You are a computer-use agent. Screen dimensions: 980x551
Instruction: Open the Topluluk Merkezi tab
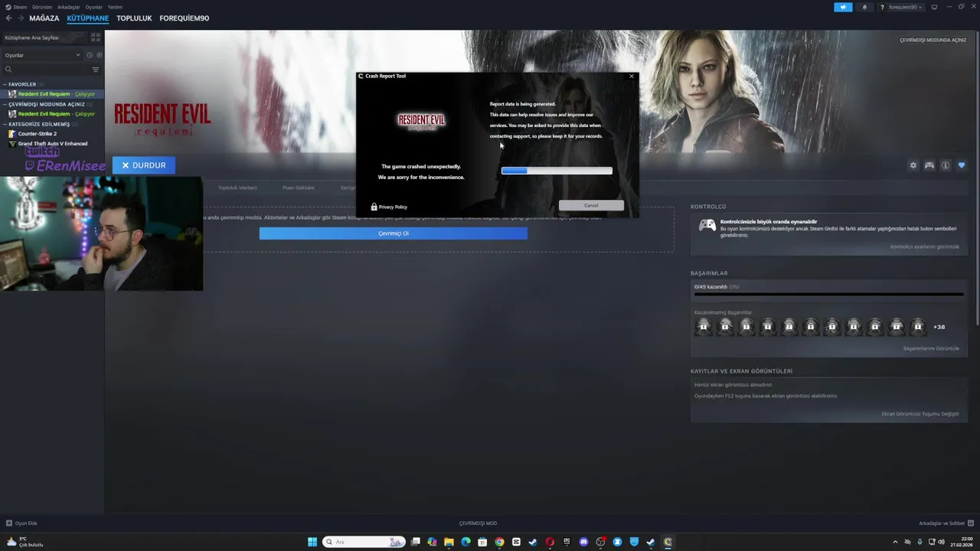237,187
